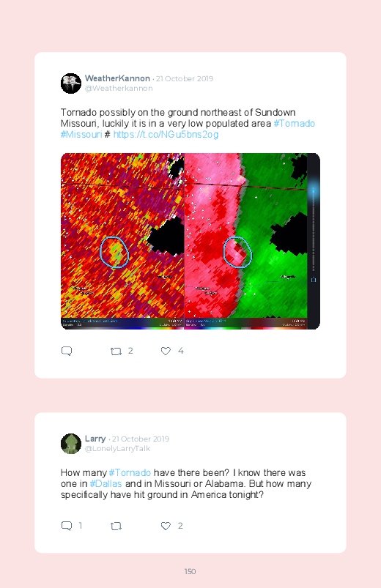Click the @Weatherkannon handle

[x=119, y=88]
